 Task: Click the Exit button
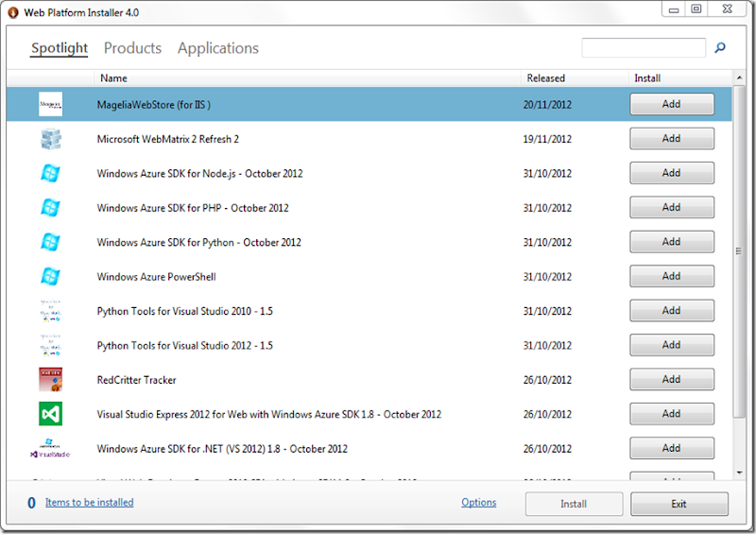679,504
